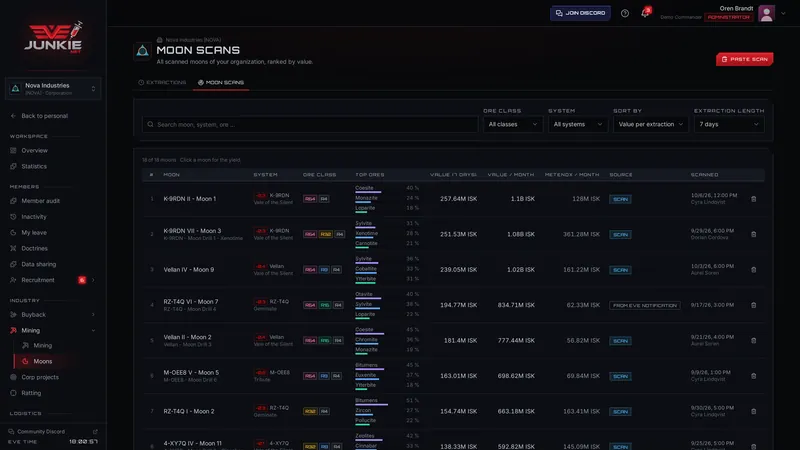Image resolution: width=800 pixels, height=450 pixels.
Task: Open the Extraction Length dropdown
Action: click(729, 124)
